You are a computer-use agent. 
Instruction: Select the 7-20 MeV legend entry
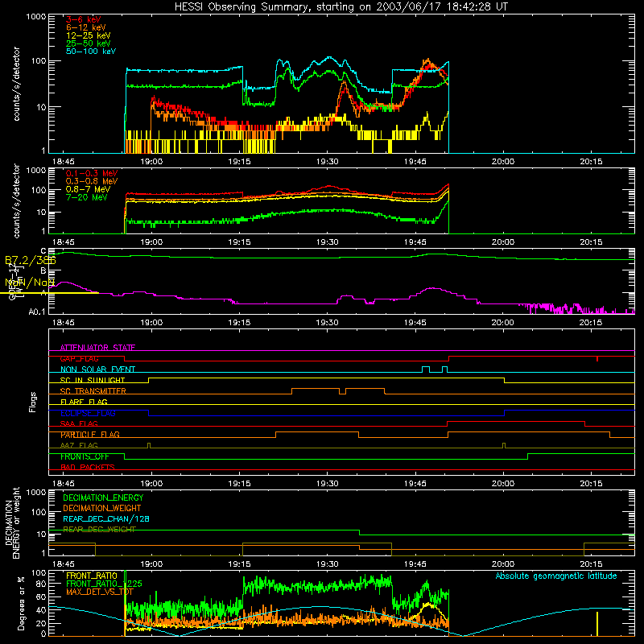[x=87, y=197]
